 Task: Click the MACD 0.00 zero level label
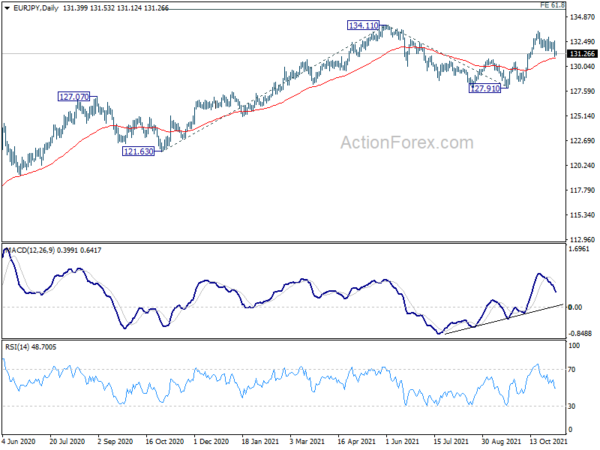tap(576, 307)
